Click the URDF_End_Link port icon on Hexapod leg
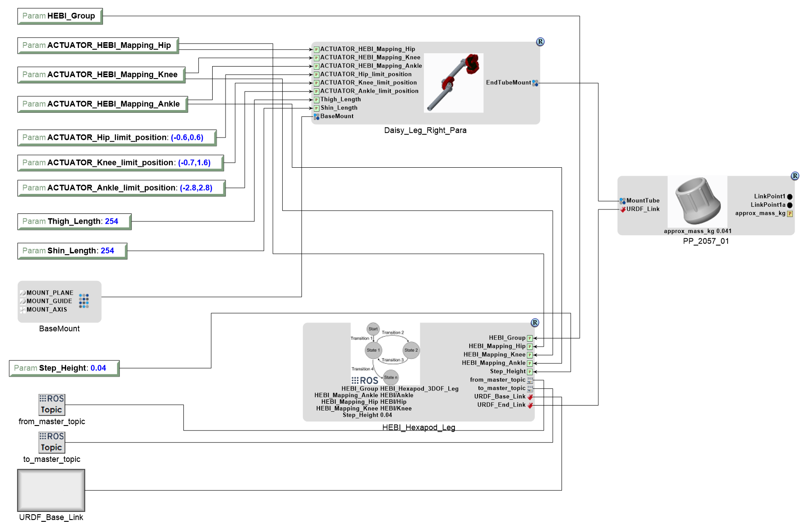 click(x=530, y=405)
